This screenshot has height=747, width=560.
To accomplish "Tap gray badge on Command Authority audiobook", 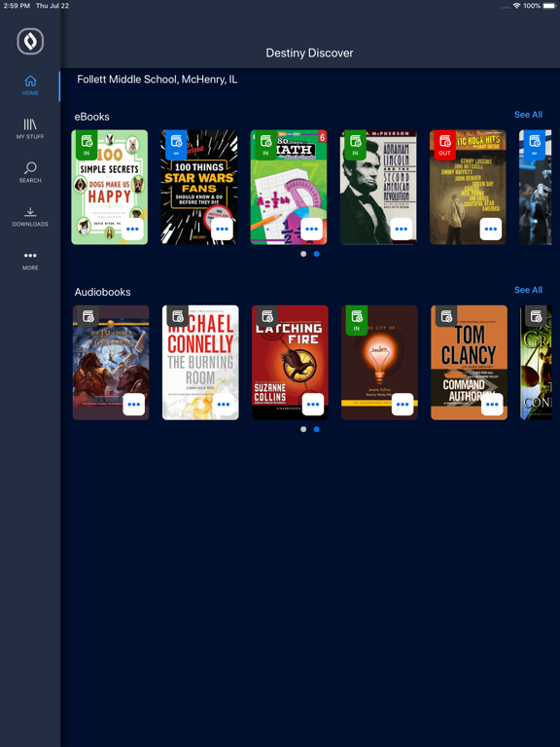I will (445, 316).
